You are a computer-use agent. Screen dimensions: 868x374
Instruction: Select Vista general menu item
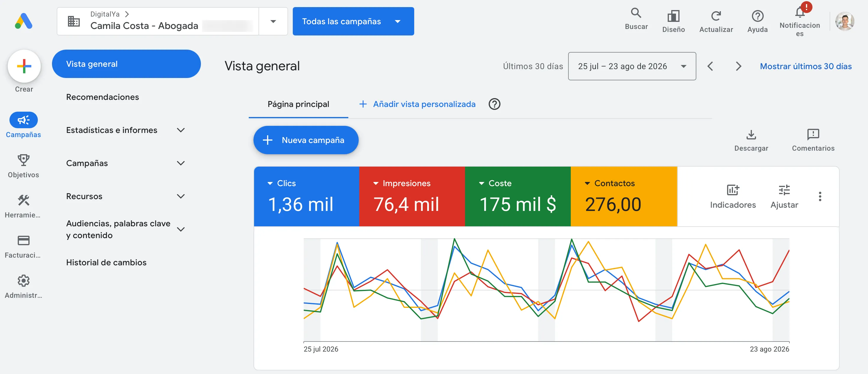tap(126, 64)
